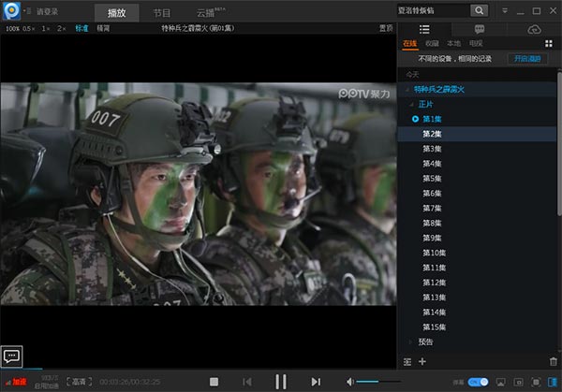
Task: Enter fullscreen mode icon
Action: 536,383
